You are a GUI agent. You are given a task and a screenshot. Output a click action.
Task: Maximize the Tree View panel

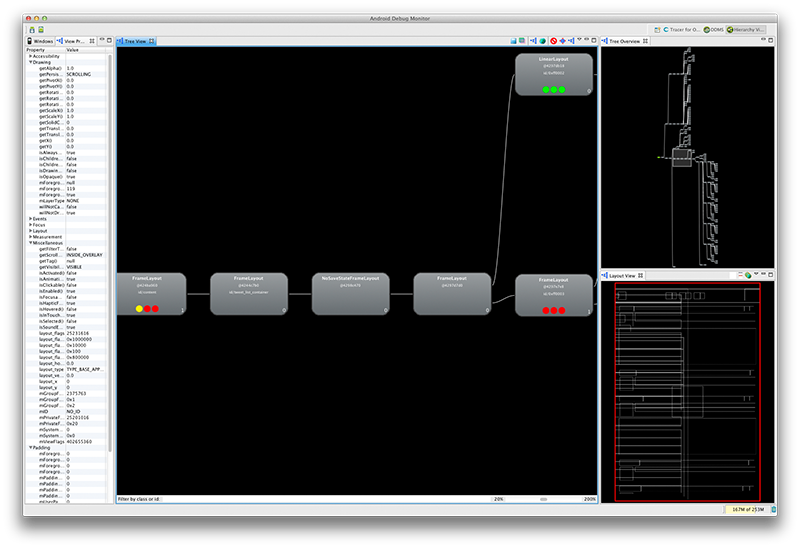coord(594,40)
